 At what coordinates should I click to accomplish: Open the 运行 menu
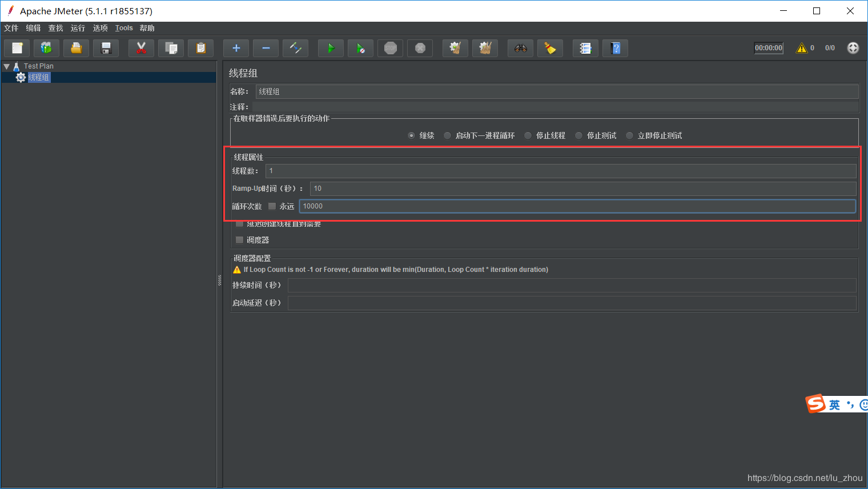coord(78,28)
